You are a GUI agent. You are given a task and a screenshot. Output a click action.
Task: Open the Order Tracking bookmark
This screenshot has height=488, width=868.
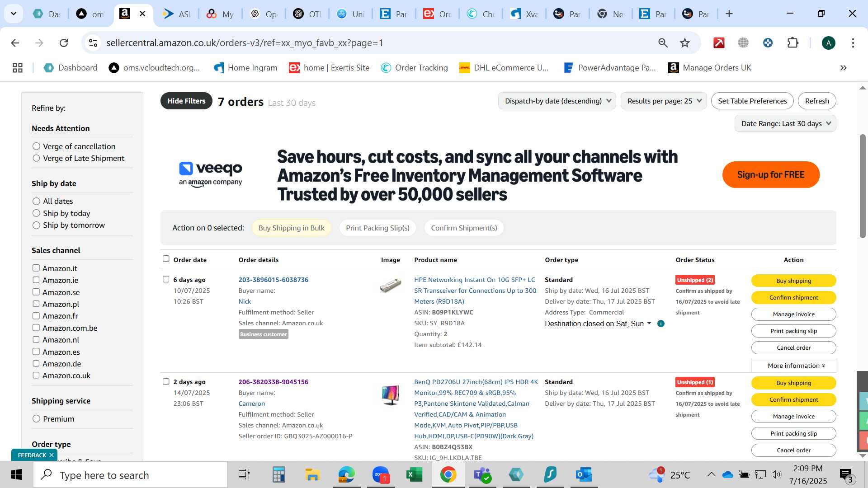(x=415, y=68)
